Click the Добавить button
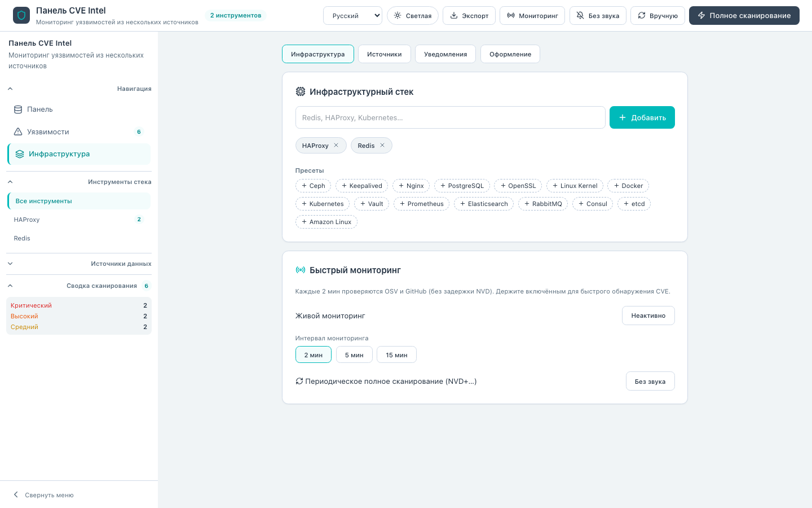 pyautogui.click(x=642, y=117)
